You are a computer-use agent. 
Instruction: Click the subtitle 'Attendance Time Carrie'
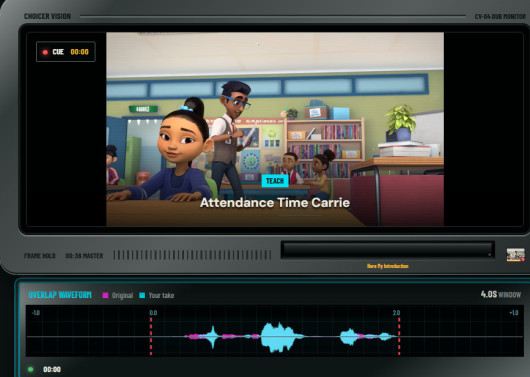coord(275,203)
